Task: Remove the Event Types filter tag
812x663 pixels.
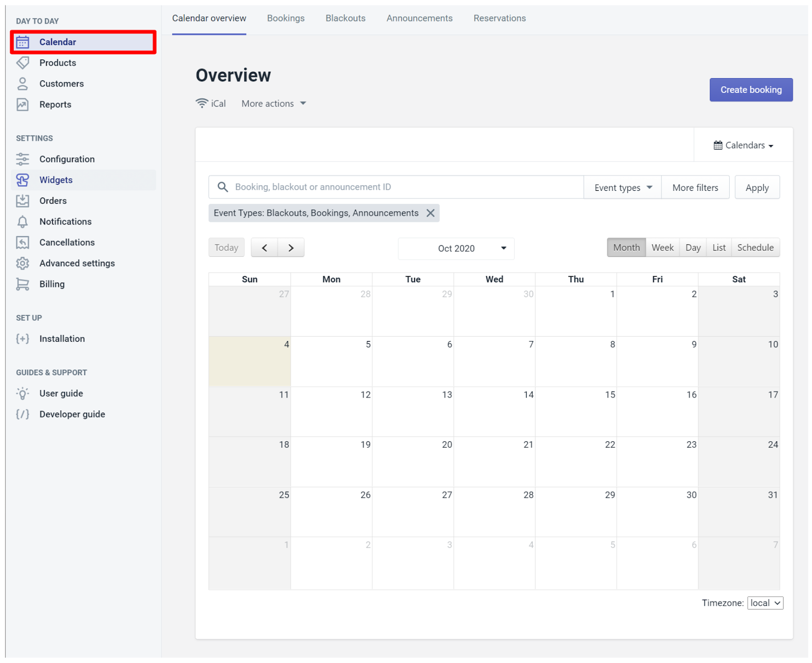Action: click(430, 213)
